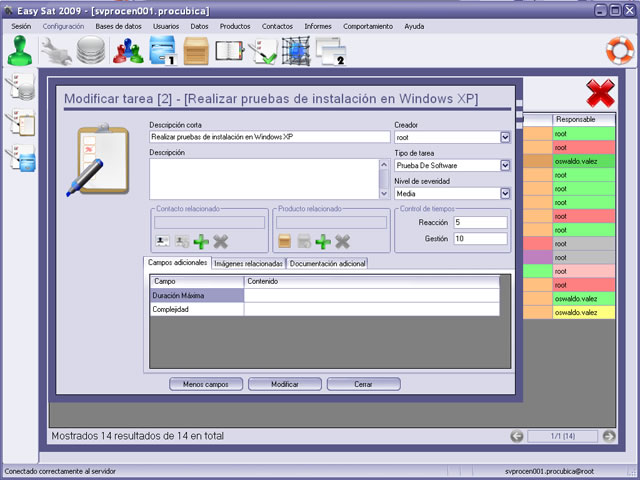Viewport: 640px width, 480px height.
Task: Click the box icon under Producto relacionado
Action: 284,242
